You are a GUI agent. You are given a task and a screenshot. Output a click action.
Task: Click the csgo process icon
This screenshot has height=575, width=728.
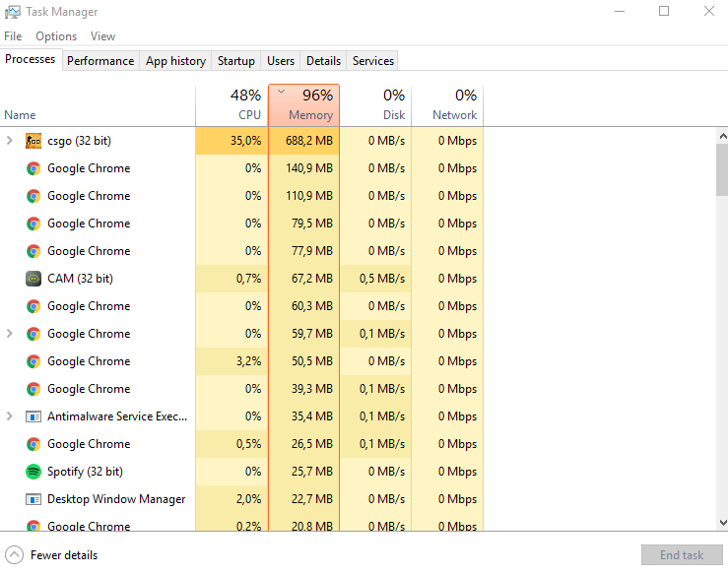(x=33, y=141)
